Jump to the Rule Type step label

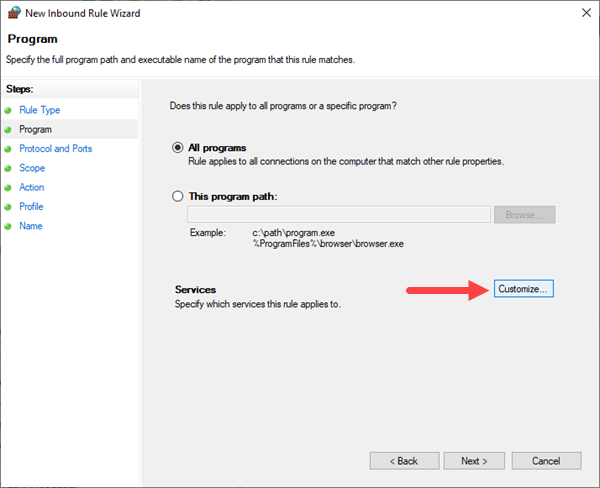pyautogui.click(x=40, y=110)
